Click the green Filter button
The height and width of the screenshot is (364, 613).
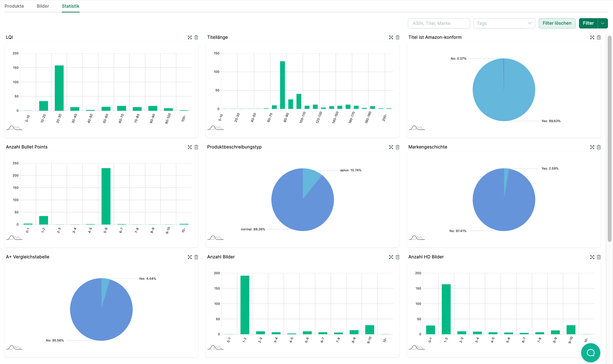click(588, 23)
